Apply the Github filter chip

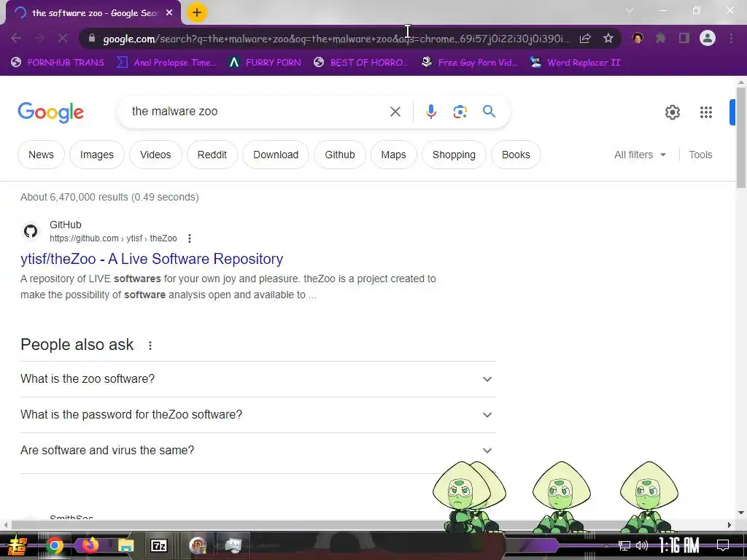click(x=340, y=155)
